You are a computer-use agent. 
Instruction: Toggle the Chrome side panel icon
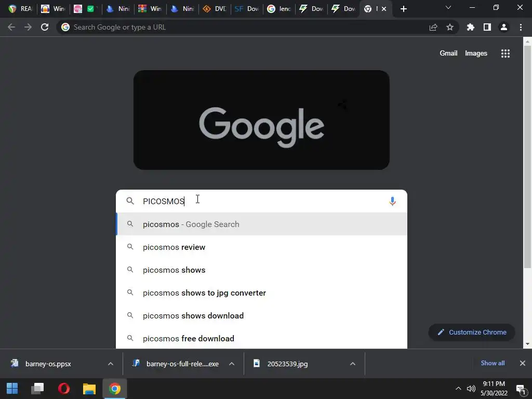[487, 27]
